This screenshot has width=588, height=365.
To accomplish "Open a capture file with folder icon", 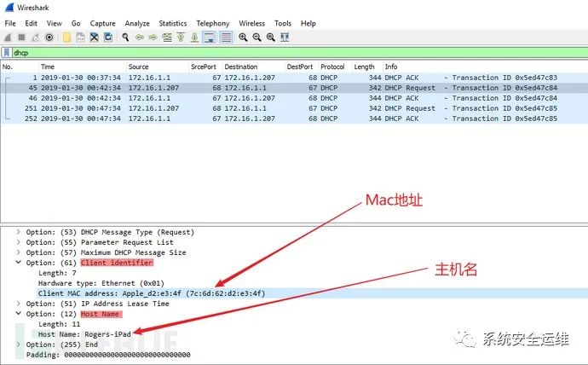I will click(x=66, y=38).
